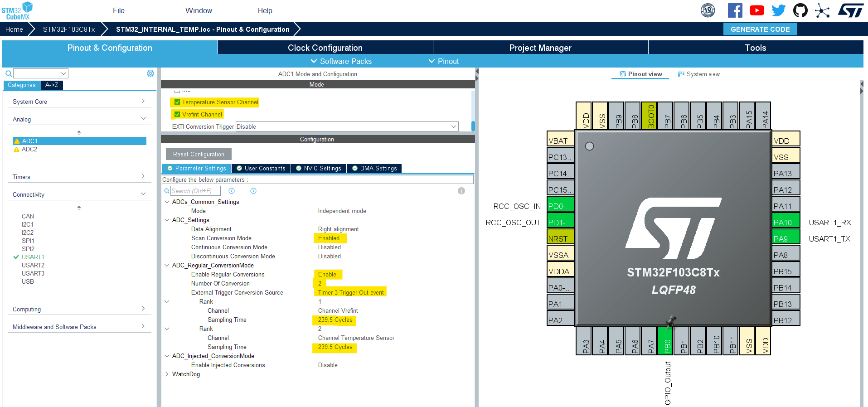Open the DMA Settings tab
The height and width of the screenshot is (407, 868).
point(374,169)
